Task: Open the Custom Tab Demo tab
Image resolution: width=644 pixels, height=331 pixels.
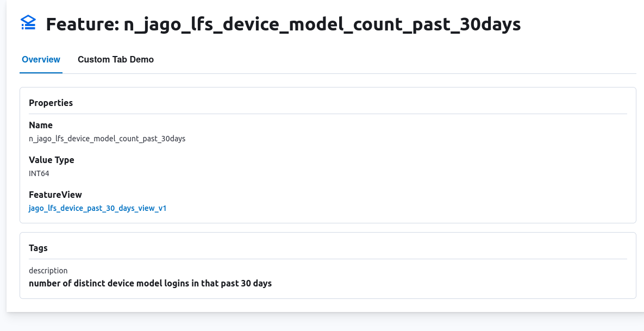Action: (x=116, y=59)
